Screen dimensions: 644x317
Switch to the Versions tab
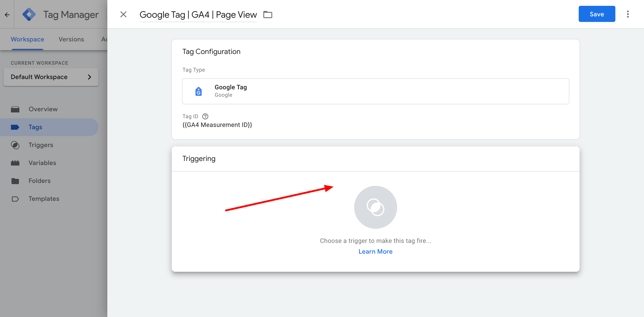[x=71, y=39]
